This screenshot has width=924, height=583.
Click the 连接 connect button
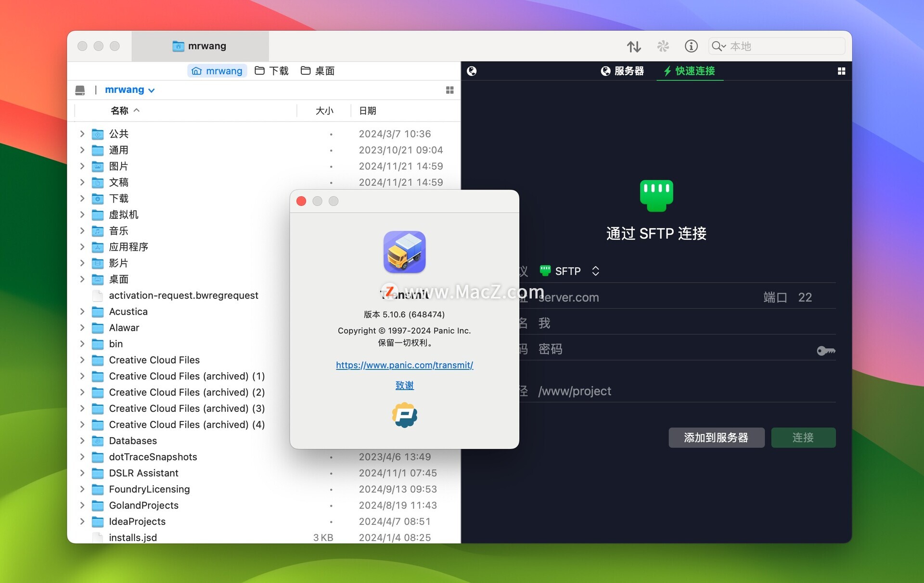coord(803,437)
